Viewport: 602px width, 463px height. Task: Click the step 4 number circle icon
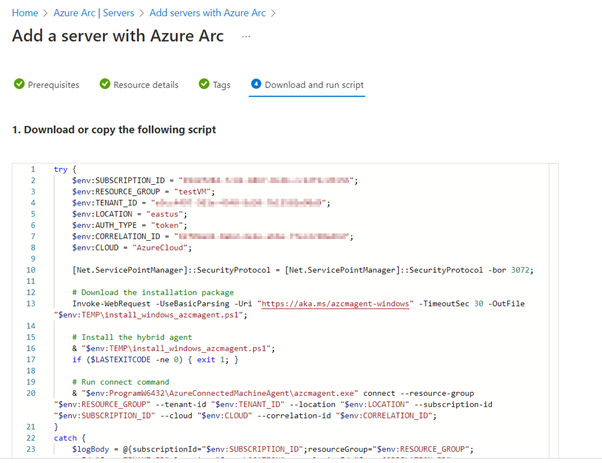(256, 85)
